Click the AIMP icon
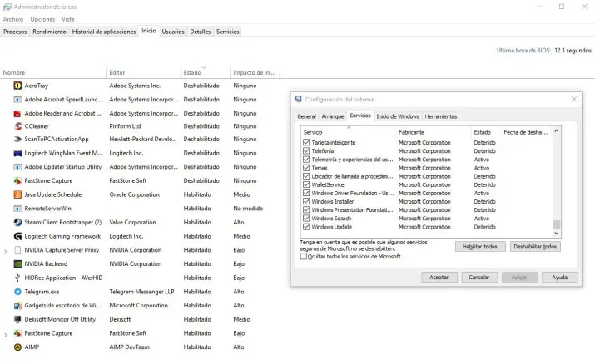 coord(17,347)
